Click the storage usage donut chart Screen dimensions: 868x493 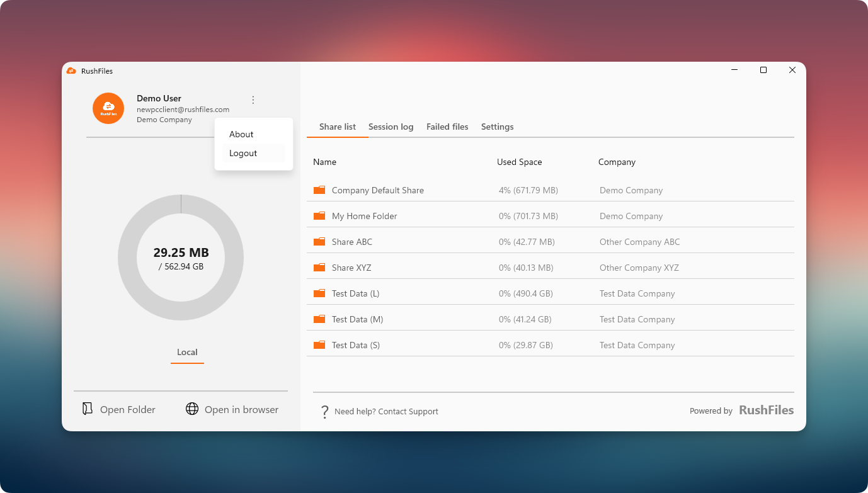pos(181,258)
